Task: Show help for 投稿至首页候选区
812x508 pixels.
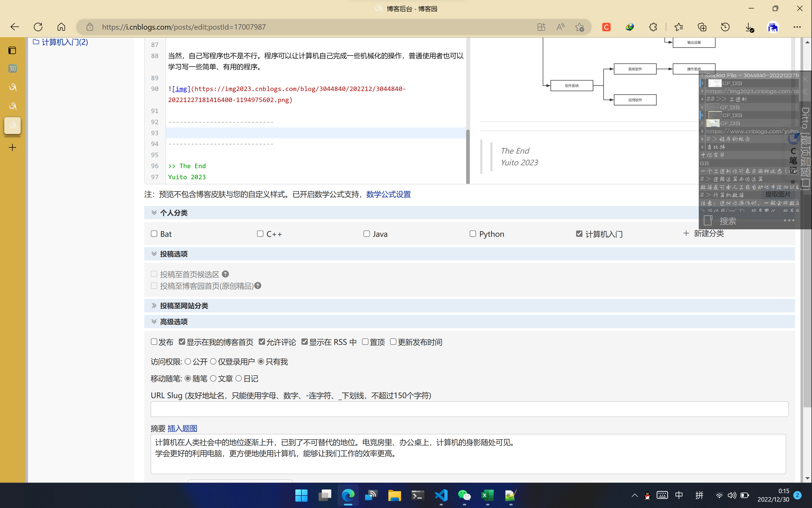Action: tap(226, 274)
